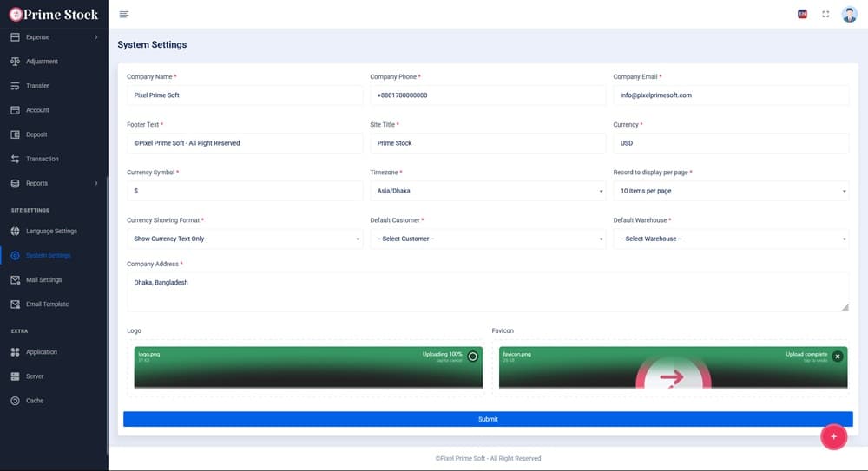Expand the Expense submenu chevron
Image resolution: width=868 pixels, height=471 pixels.
coord(96,37)
